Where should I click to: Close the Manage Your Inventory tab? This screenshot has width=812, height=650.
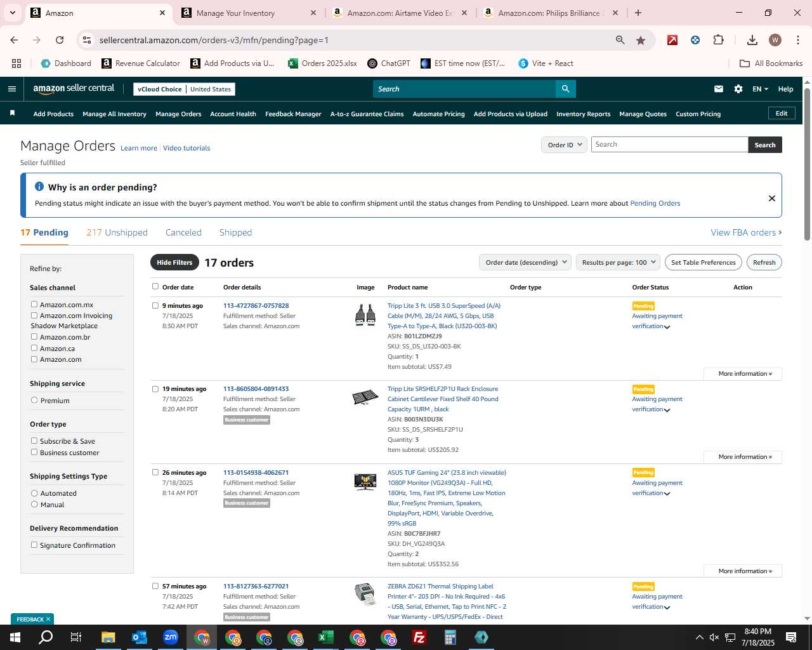coord(313,13)
